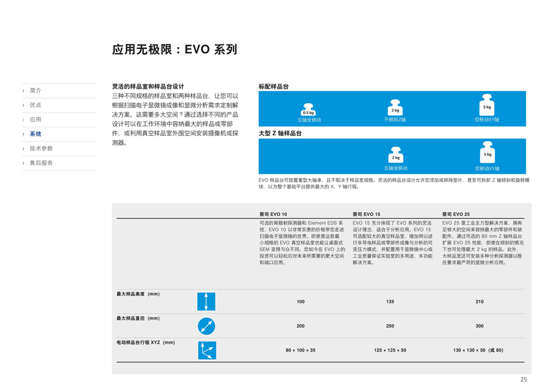This screenshot has width=554, height=392.
Task: Click the stage travel value 80 × 100 × 35
Action: tap(300, 350)
